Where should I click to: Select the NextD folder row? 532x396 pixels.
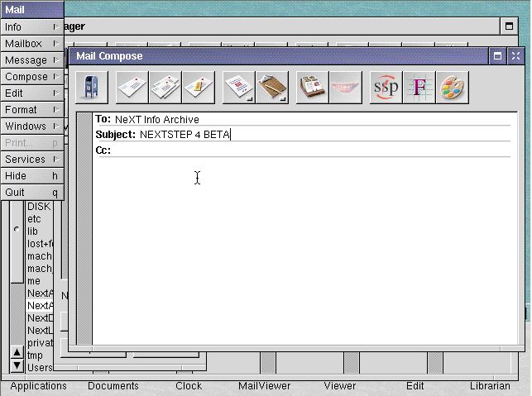coord(40,318)
